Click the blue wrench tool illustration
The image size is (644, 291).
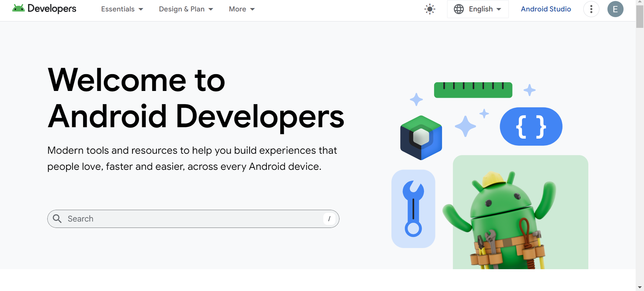[x=413, y=209]
